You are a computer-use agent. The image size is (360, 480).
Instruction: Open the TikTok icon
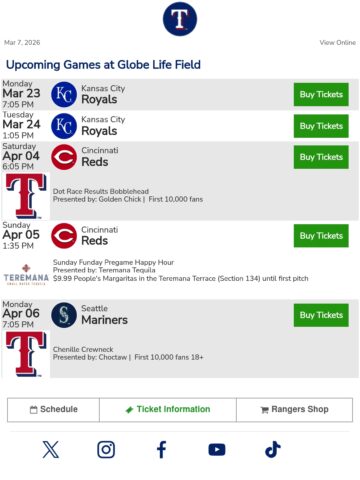(x=273, y=449)
